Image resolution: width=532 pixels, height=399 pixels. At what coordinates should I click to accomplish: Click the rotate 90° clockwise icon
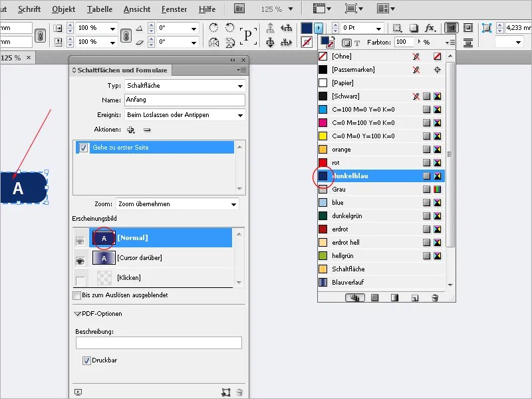click(x=213, y=27)
